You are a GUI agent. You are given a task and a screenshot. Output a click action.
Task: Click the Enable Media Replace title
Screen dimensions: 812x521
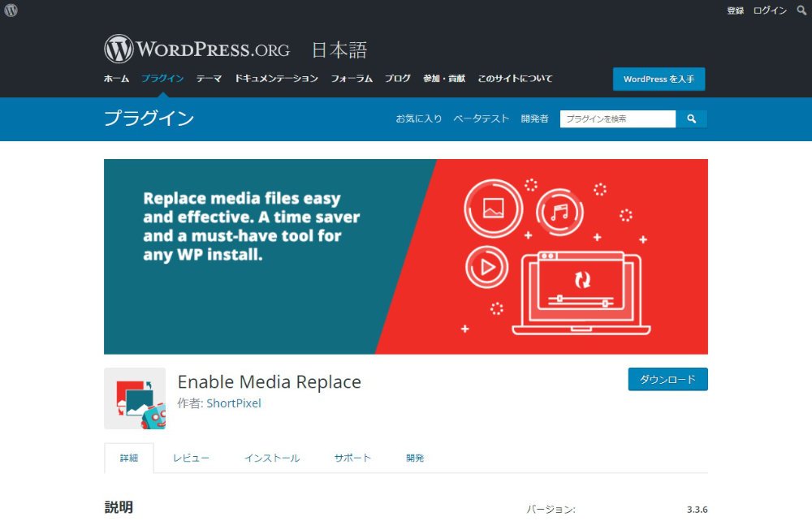pyautogui.click(x=270, y=382)
